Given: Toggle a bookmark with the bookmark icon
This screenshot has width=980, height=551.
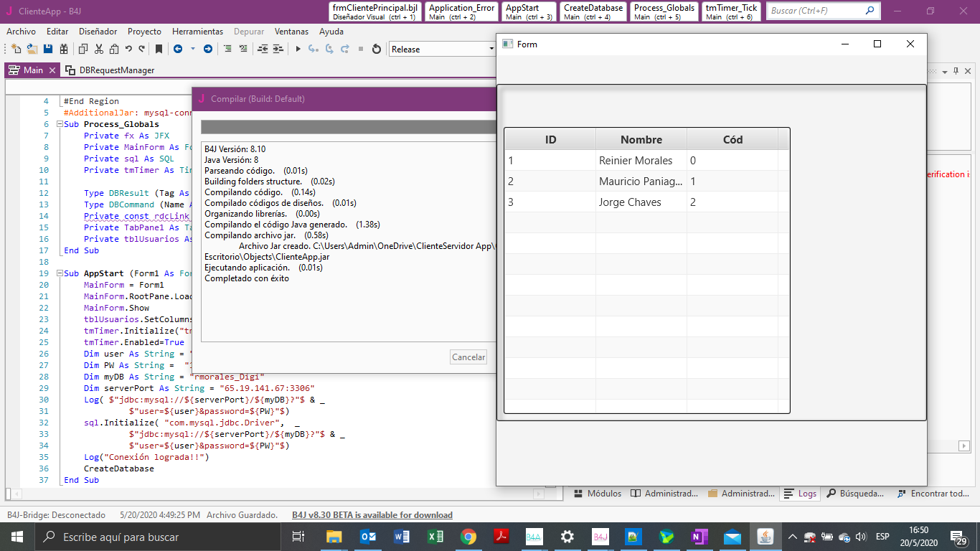Looking at the screenshot, I should [x=159, y=49].
